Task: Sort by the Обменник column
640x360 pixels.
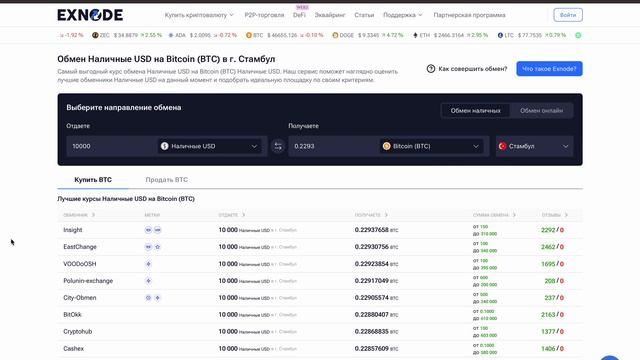Action: (x=79, y=215)
